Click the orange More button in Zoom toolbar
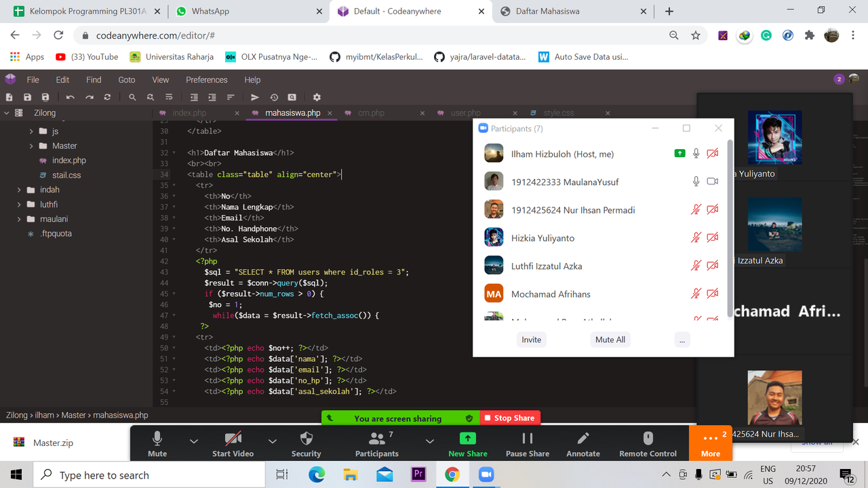This screenshot has height=488, width=868. click(711, 443)
